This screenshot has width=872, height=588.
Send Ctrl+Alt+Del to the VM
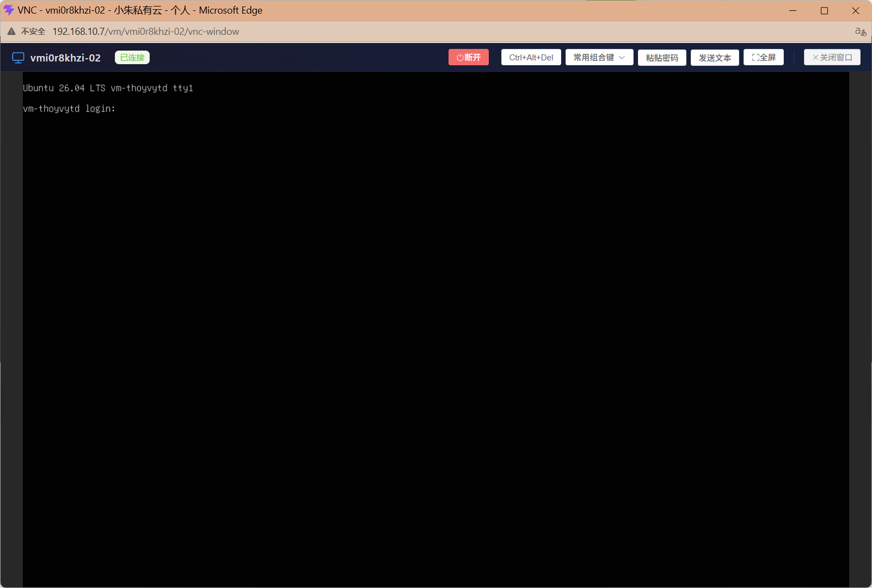(x=531, y=57)
